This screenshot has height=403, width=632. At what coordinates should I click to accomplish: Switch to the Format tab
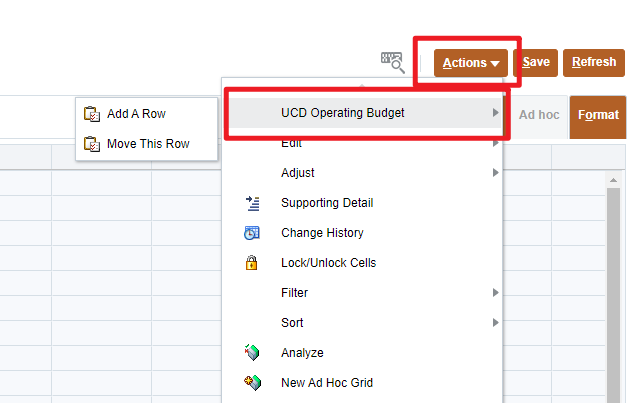pyautogui.click(x=598, y=115)
